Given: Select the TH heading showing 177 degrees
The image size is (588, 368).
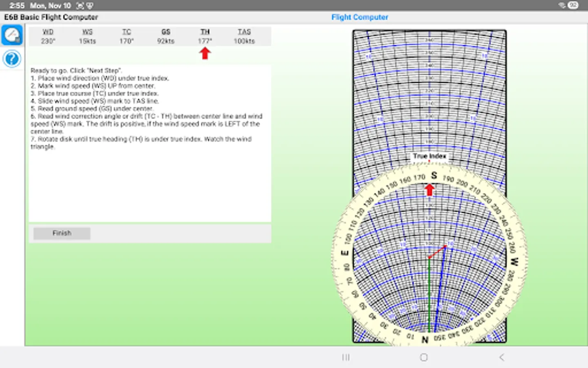Looking at the screenshot, I should coord(205,31).
